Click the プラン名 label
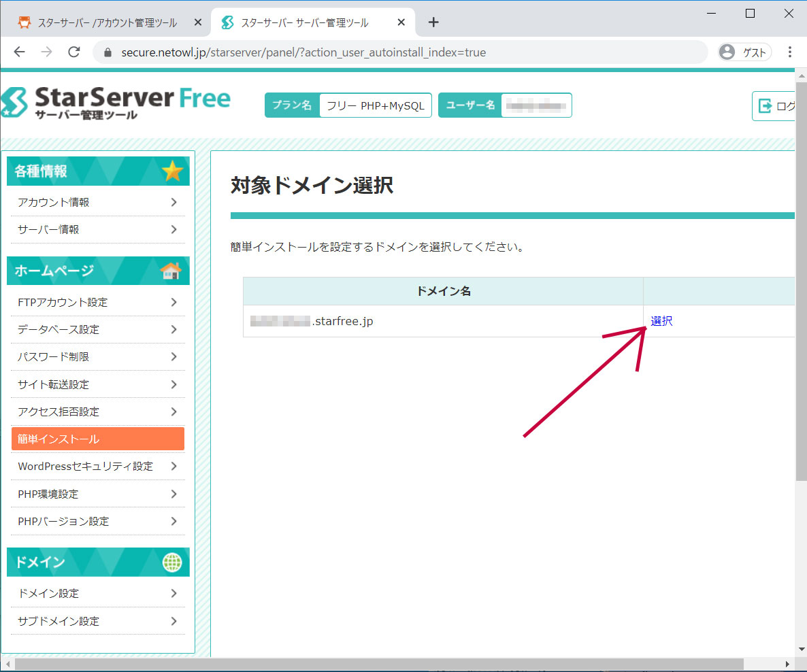 tap(292, 105)
